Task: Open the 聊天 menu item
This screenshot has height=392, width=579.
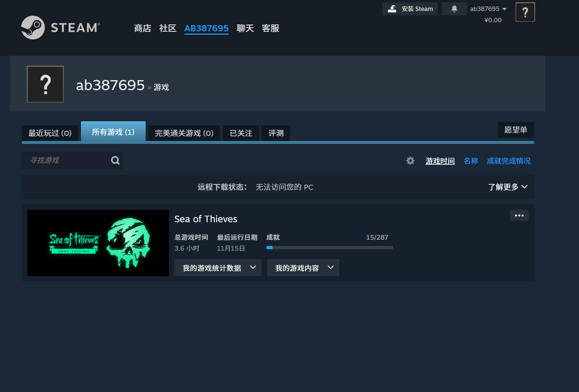Action: tap(245, 28)
